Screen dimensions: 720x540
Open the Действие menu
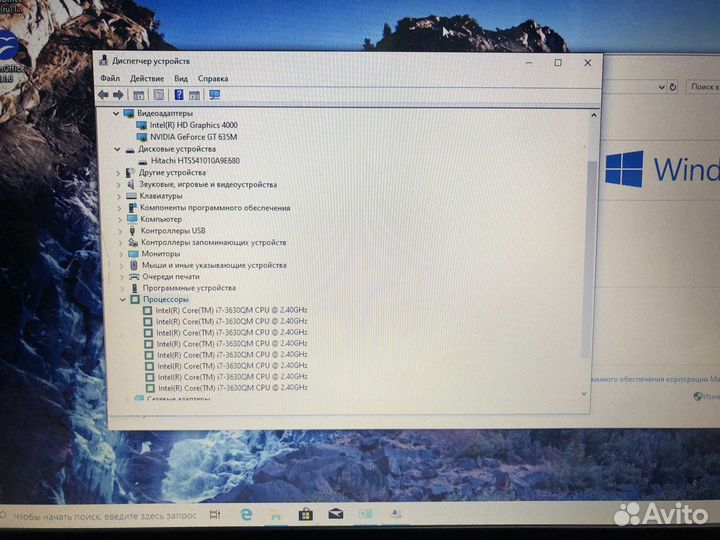click(x=147, y=79)
